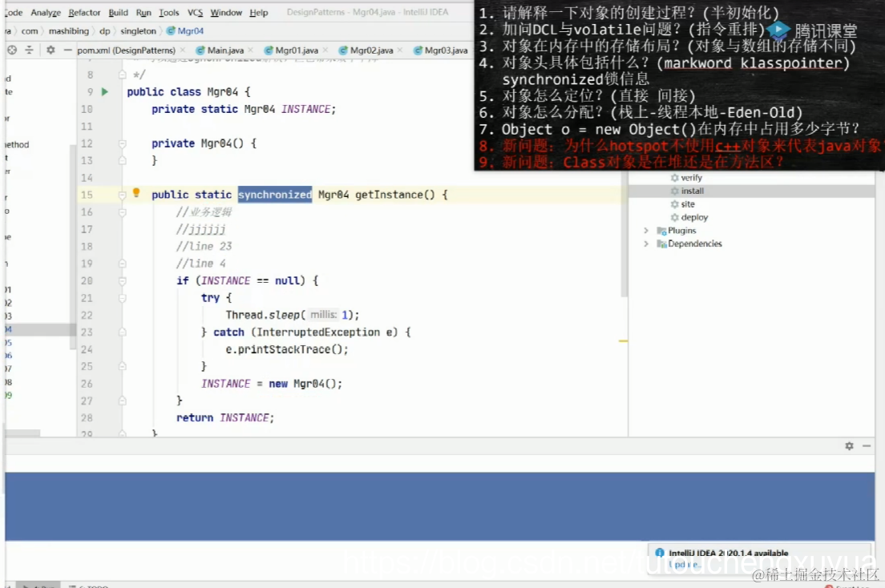Open the VCS menu
885x588 pixels.
(x=196, y=12)
